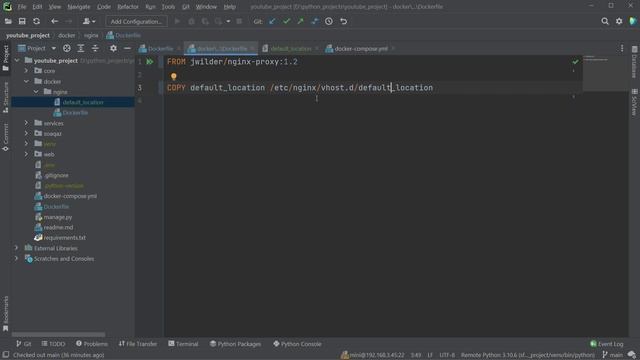
Task: Click the Project tree horizontal scrollbar
Action: [x=58, y=334]
